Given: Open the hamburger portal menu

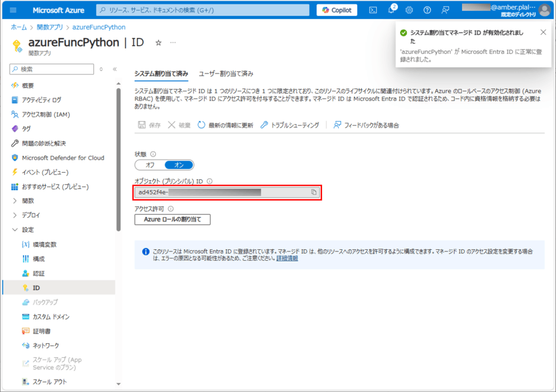Looking at the screenshot, I should coord(13,10).
